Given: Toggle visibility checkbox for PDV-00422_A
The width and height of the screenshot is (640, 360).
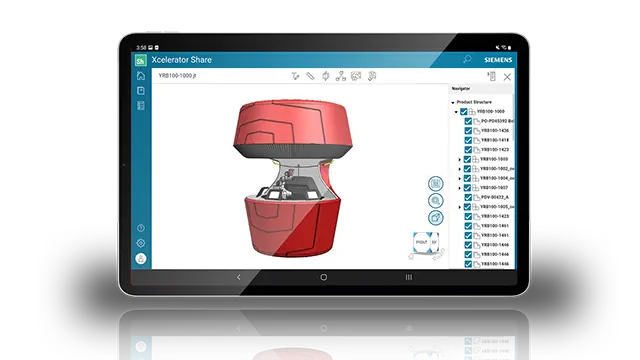Looking at the screenshot, I should (x=468, y=197).
